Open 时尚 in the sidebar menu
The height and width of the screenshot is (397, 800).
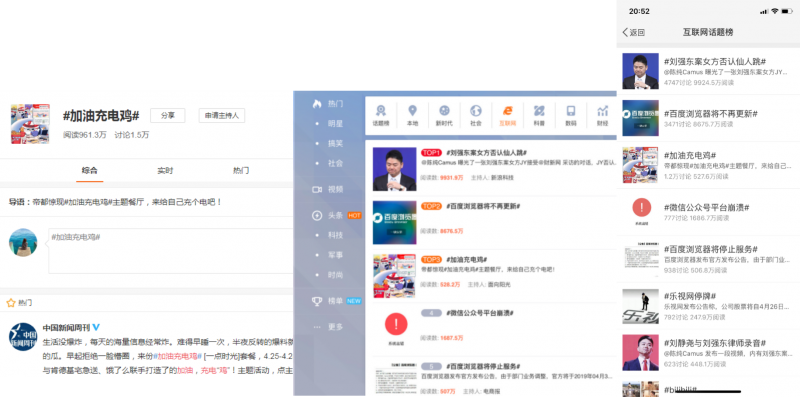pyautogui.click(x=335, y=275)
